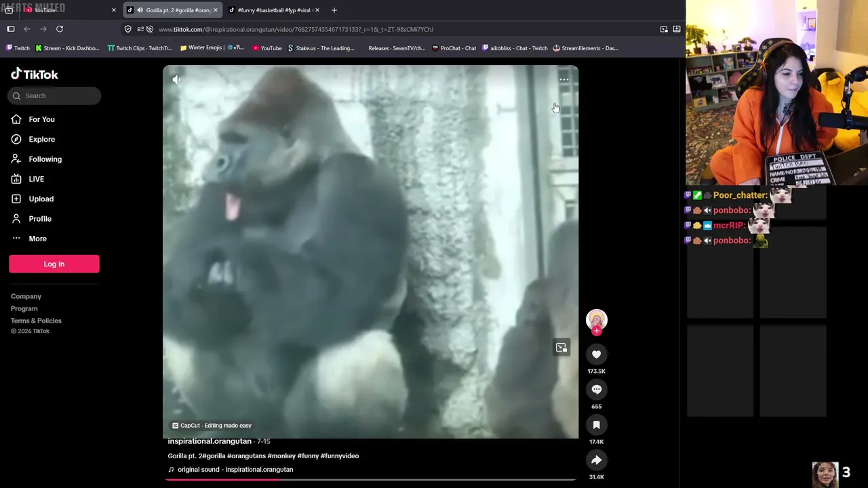
Task: Open the comments on the video
Action: pyautogui.click(x=596, y=390)
